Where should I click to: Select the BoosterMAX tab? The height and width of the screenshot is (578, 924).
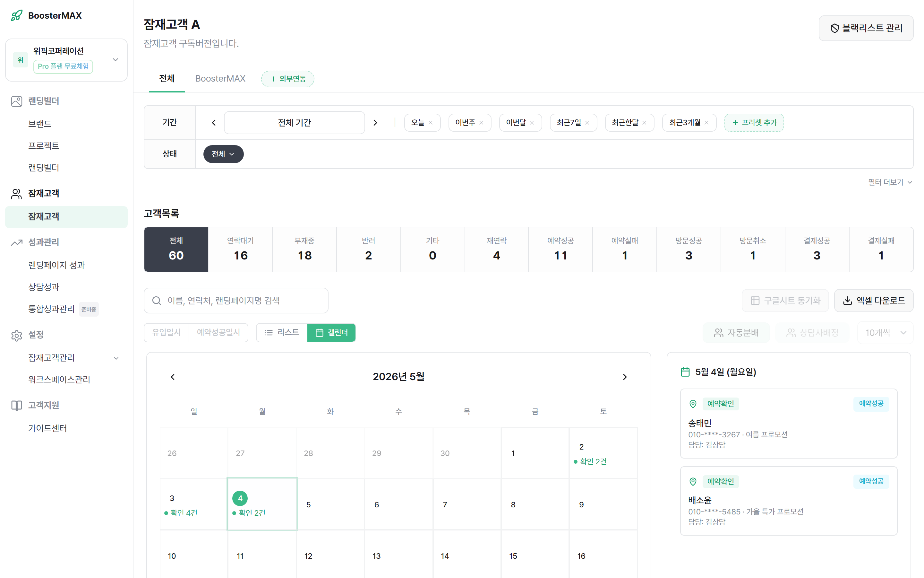coord(220,79)
